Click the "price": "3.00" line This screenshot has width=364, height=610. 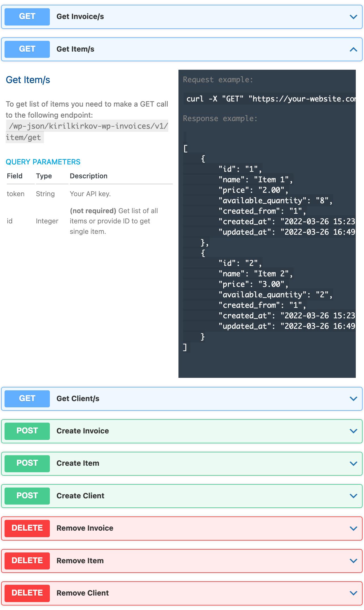click(253, 284)
